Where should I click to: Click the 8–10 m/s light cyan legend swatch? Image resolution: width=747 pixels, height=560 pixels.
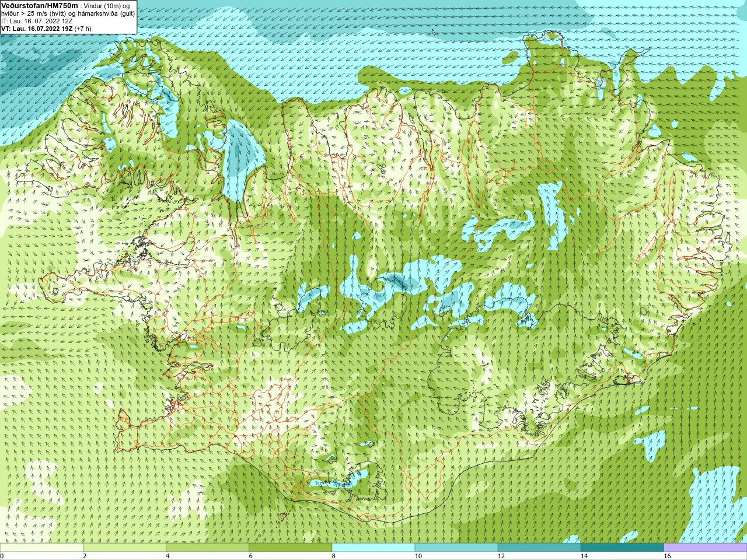[373, 548]
